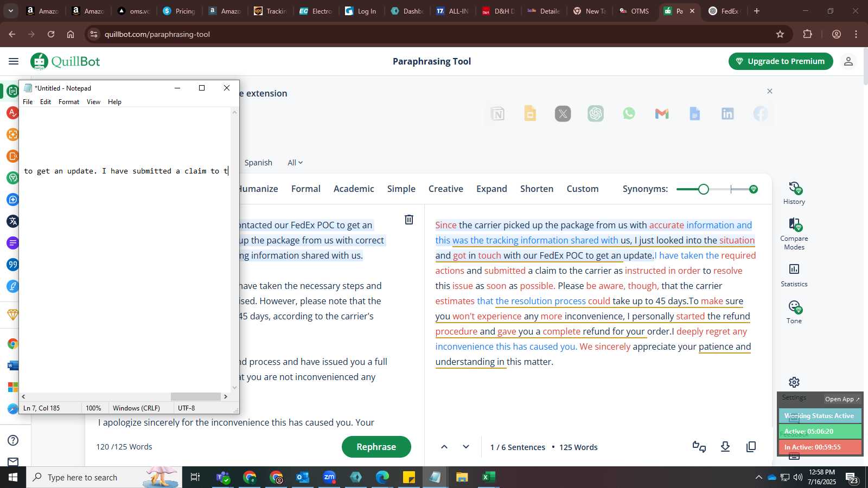Click the Rephrase button
The width and height of the screenshot is (868, 488).
(x=376, y=447)
